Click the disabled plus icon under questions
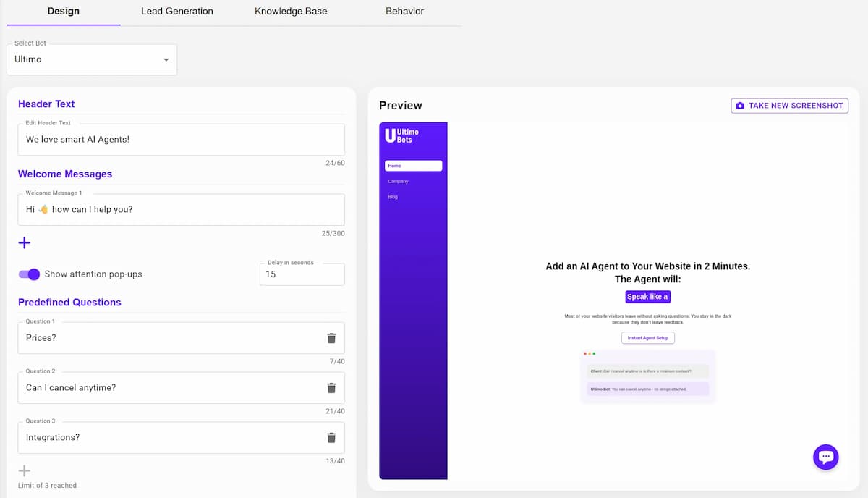 tap(25, 470)
